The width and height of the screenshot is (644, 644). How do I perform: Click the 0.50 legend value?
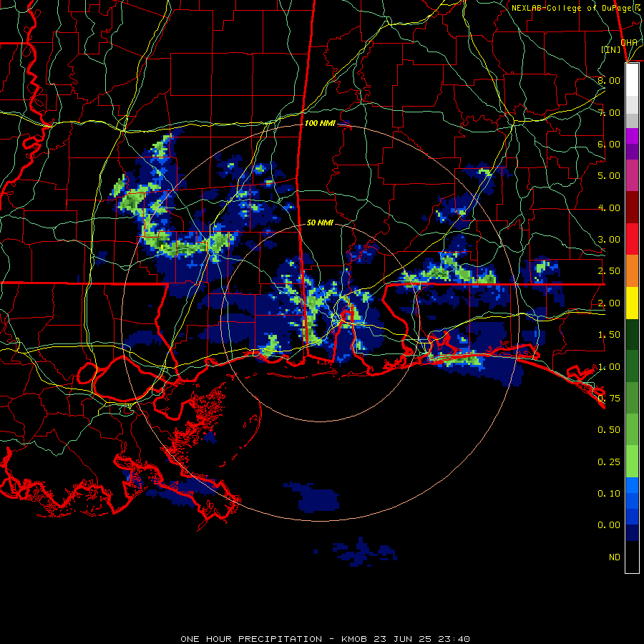pyautogui.click(x=609, y=430)
